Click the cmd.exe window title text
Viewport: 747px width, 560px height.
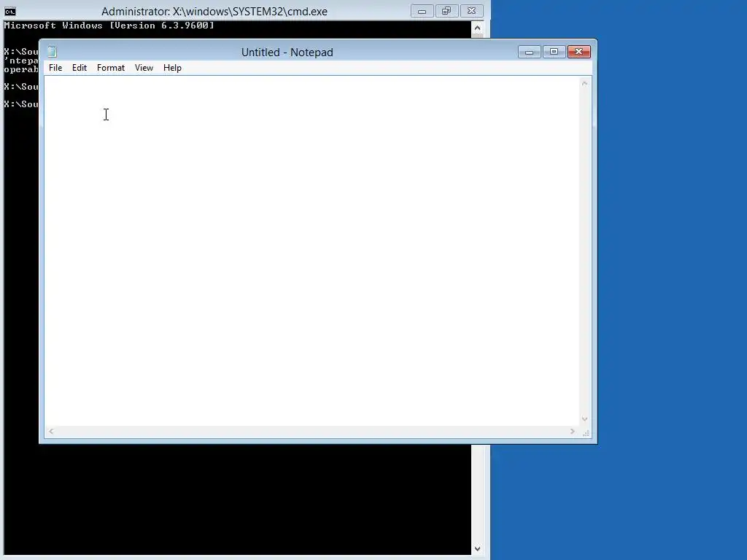click(x=214, y=12)
